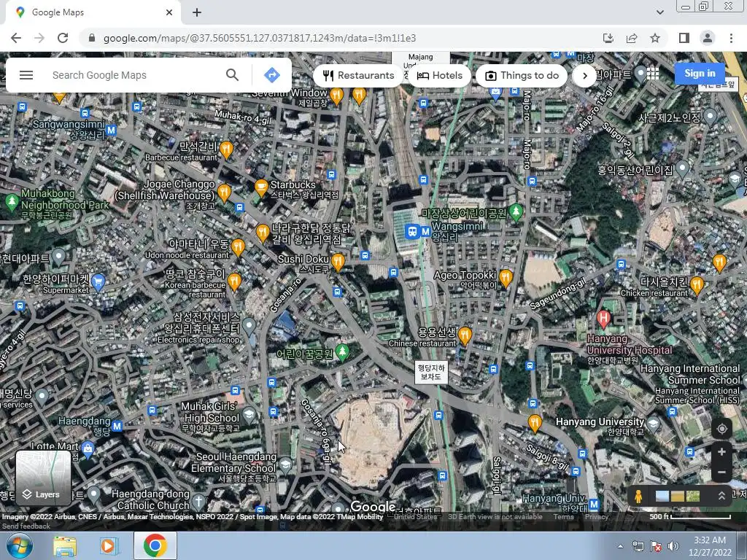Open the Barbecue restaurant pin near 만석갈비
Viewport: 747px width, 560px height.
coord(226,149)
